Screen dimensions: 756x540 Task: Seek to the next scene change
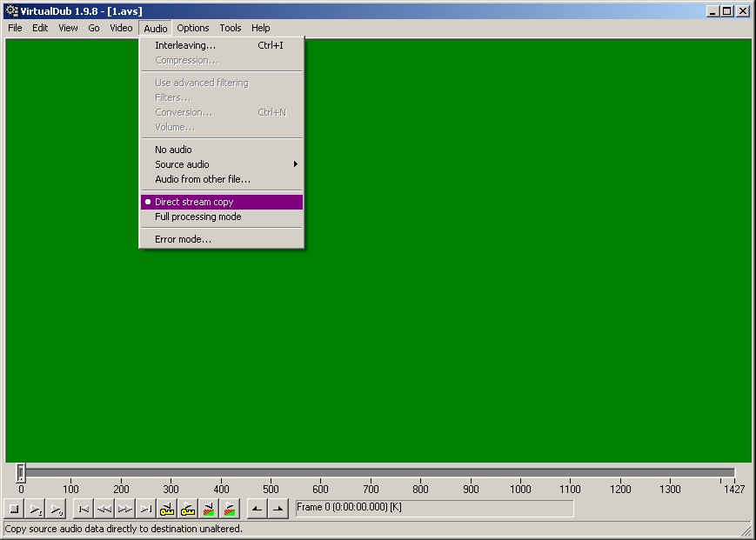pos(230,509)
